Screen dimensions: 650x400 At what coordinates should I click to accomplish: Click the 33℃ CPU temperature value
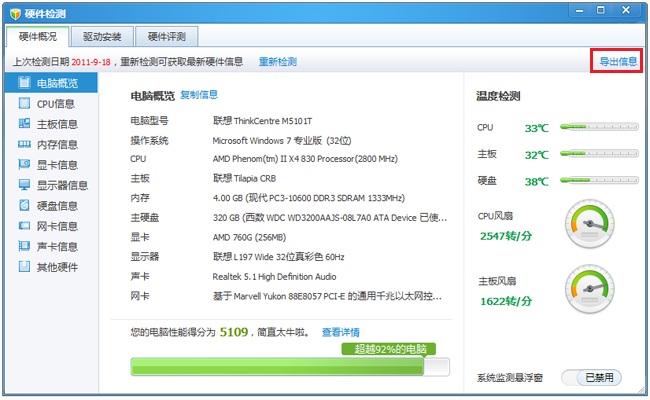tap(536, 128)
